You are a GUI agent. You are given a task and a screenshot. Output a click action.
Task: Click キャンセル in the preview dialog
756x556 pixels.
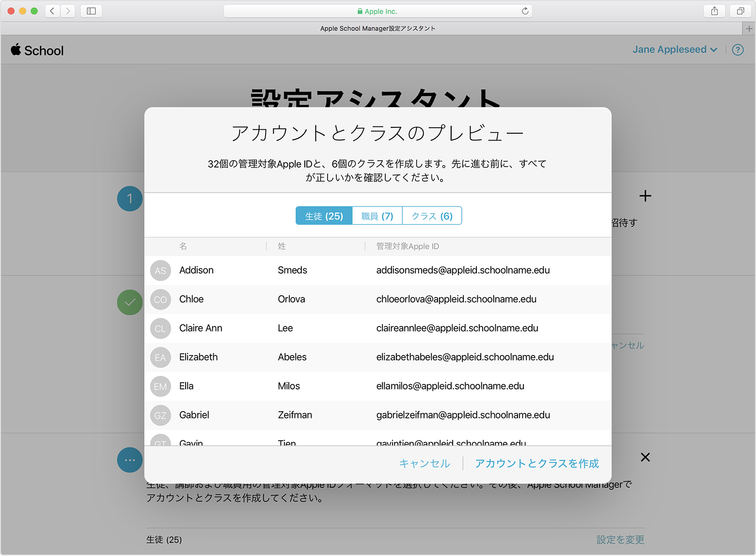(425, 463)
